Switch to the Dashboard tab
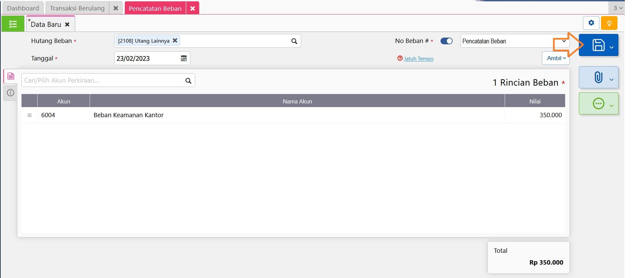 [x=23, y=8]
